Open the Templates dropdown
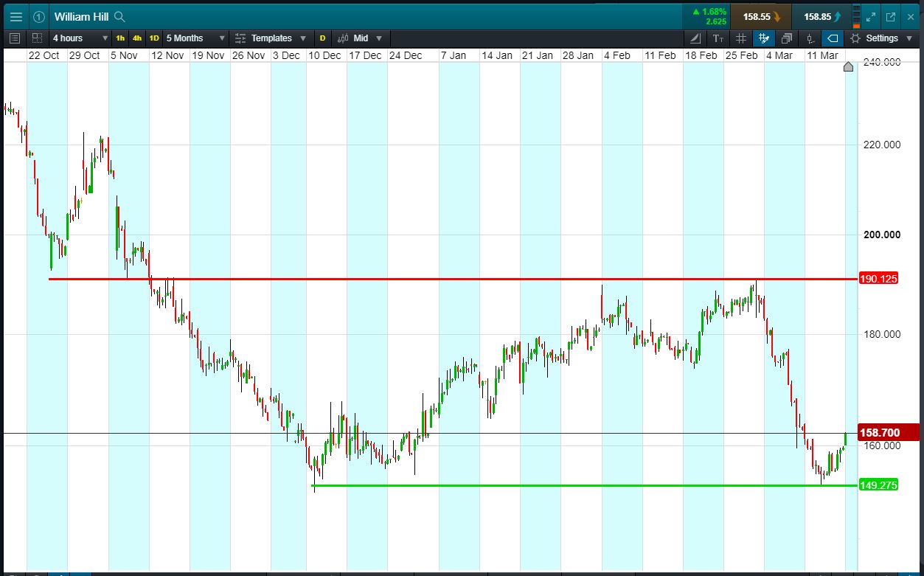Viewport: 924px width, 576px height. click(x=271, y=38)
